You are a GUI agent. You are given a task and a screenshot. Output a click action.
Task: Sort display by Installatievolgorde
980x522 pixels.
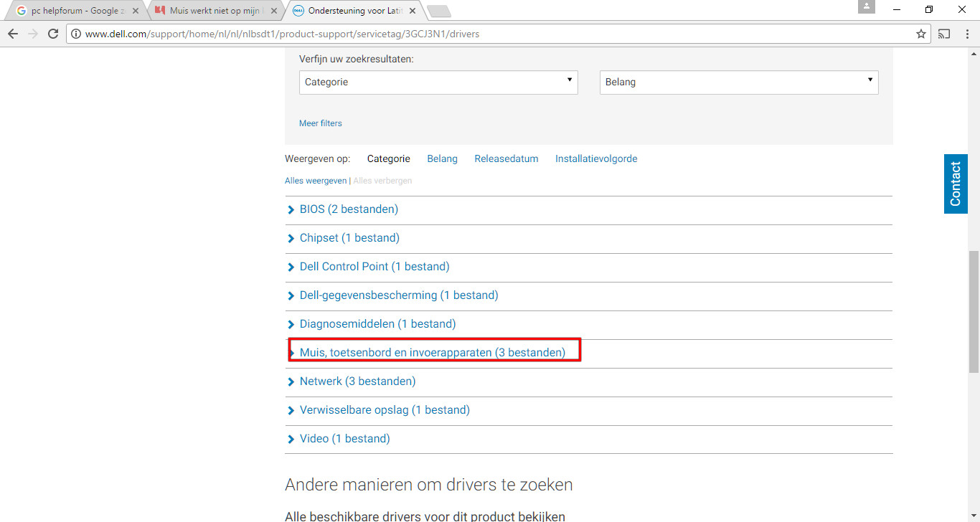pyautogui.click(x=596, y=158)
